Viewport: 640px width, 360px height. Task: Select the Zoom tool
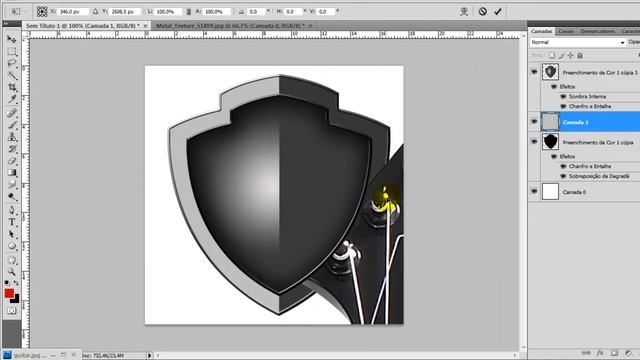(12, 272)
